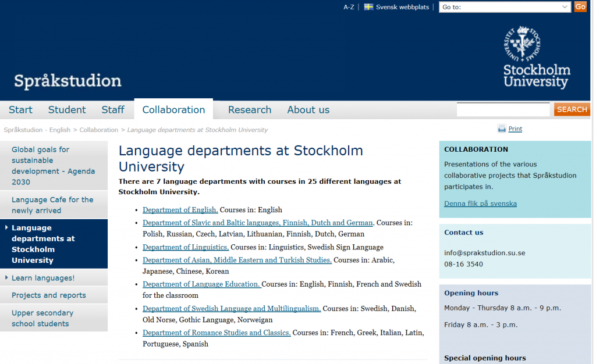Open the 'Go to:' dropdown
The width and height of the screenshot is (596, 364).
(505, 7)
